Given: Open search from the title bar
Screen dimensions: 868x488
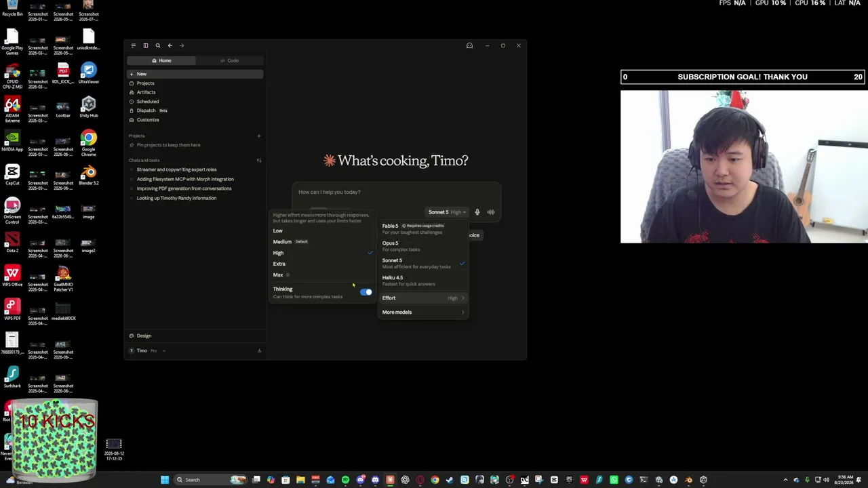Looking at the screenshot, I should click(158, 45).
